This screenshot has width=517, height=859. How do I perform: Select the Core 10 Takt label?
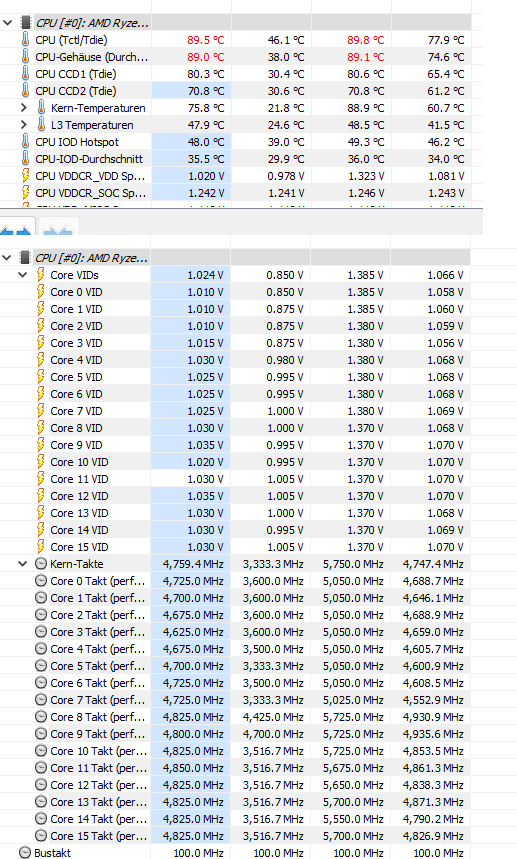99,751
